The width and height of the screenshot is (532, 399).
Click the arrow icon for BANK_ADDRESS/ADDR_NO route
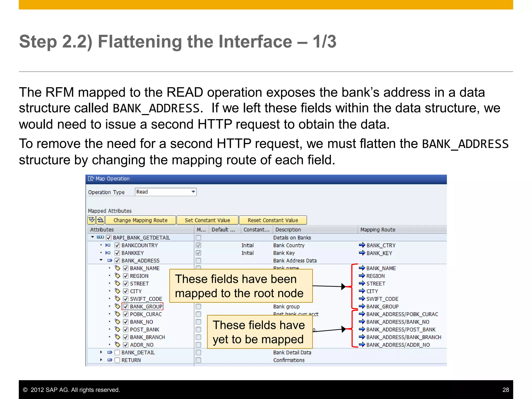coord(362,345)
